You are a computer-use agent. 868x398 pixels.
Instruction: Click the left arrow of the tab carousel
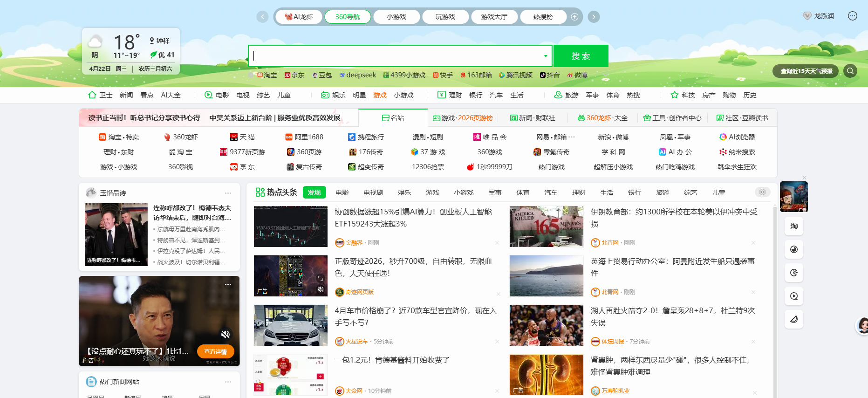[263, 17]
